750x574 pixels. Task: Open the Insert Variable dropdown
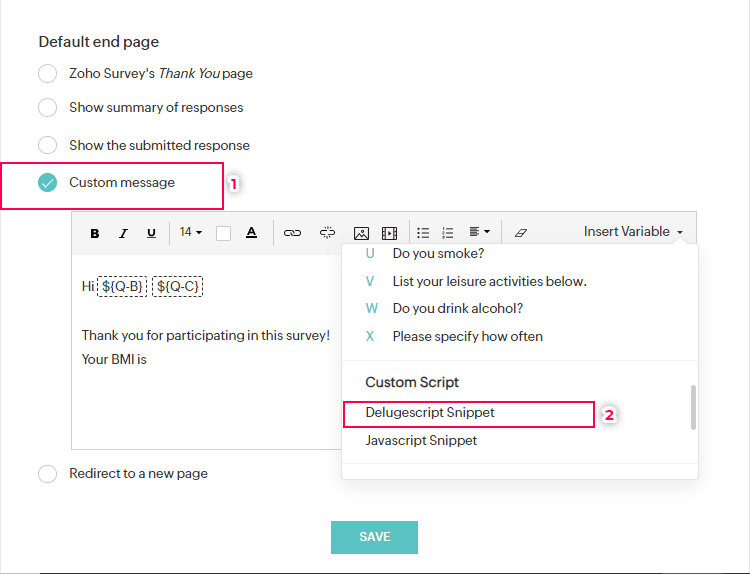pos(633,232)
